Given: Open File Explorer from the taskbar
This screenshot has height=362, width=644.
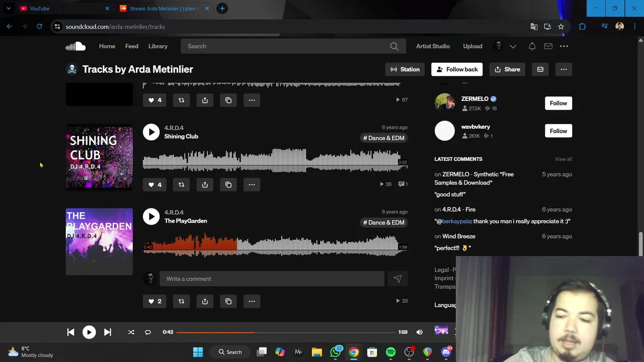Looking at the screenshot, I should point(317,352).
